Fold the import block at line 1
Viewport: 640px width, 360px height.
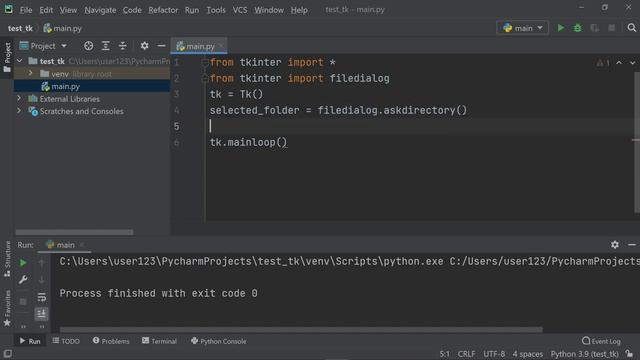205,62
